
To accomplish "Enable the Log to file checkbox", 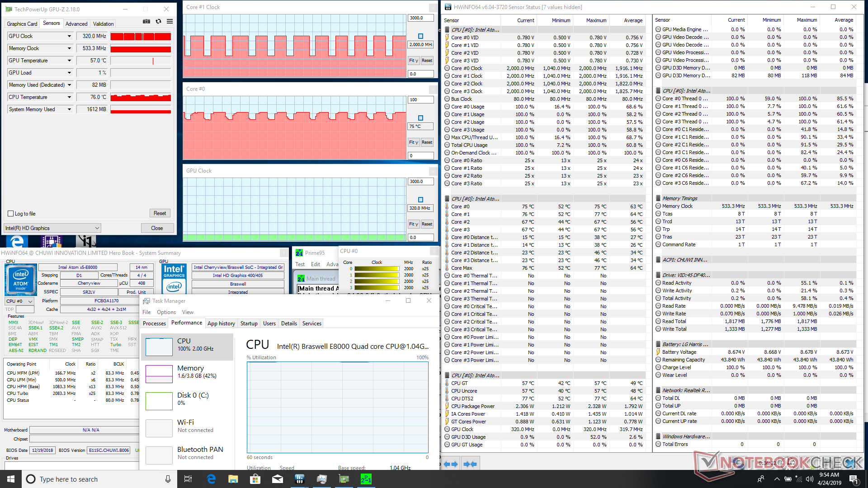I will pos(11,214).
